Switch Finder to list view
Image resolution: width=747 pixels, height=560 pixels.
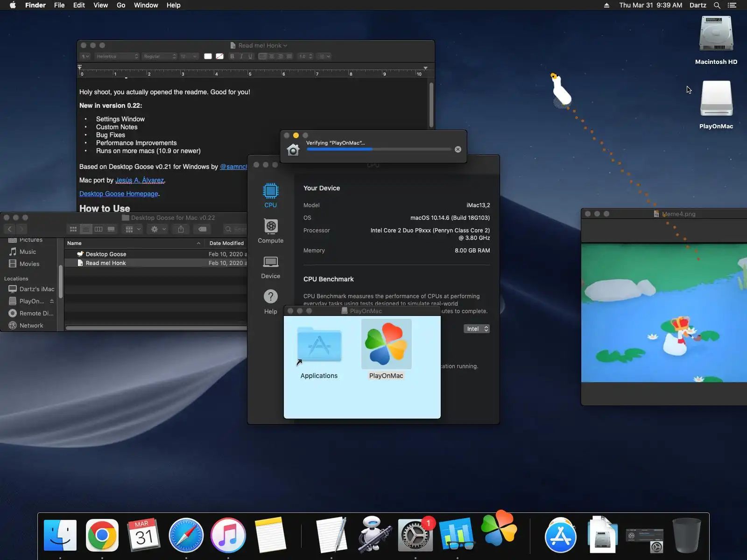pyautogui.click(x=86, y=229)
